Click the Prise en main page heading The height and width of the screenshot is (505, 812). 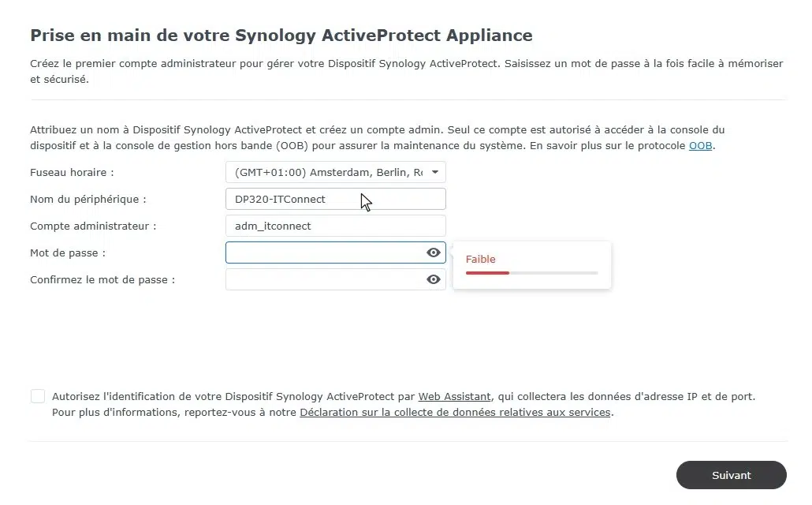[281, 36]
